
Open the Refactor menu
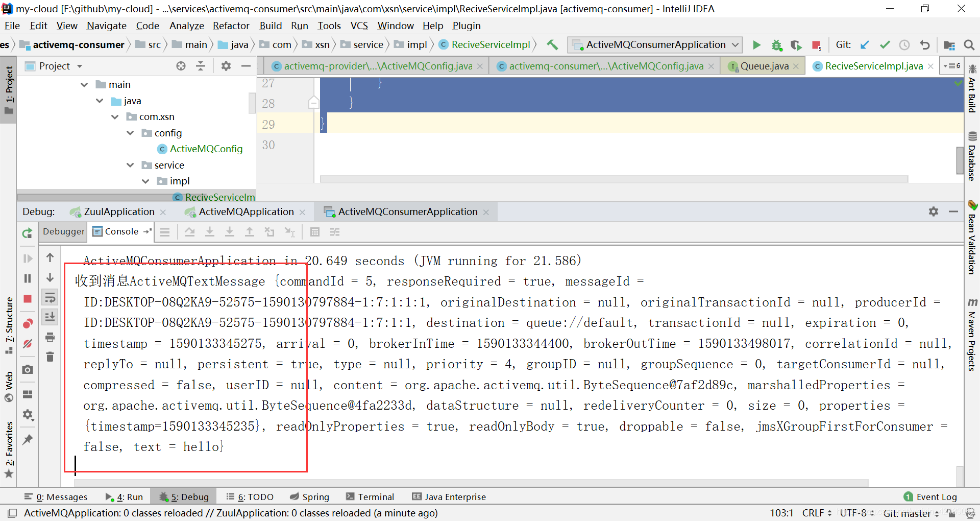pyautogui.click(x=231, y=26)
